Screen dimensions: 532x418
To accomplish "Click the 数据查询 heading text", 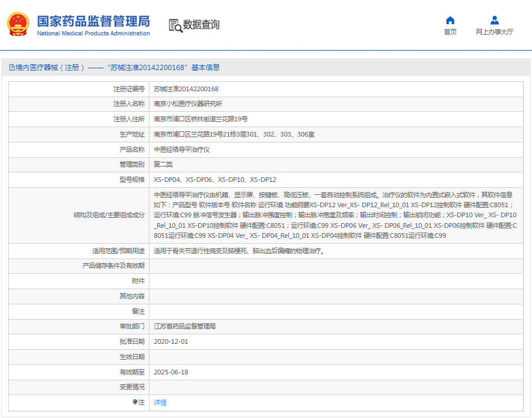I will [x=201, y=25].
